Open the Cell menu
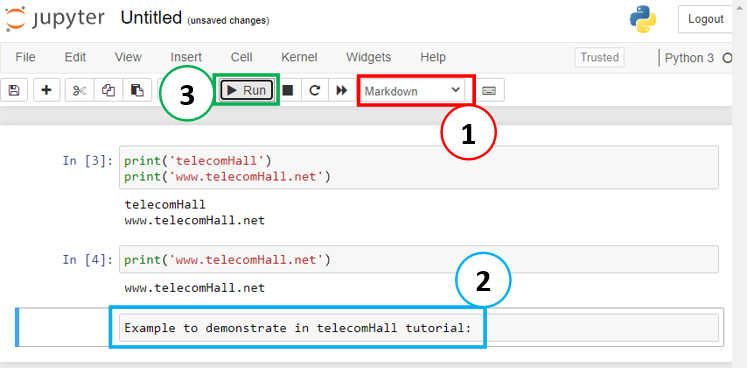The height and width of the screenshot is (368, 747). tap(242, 57)
